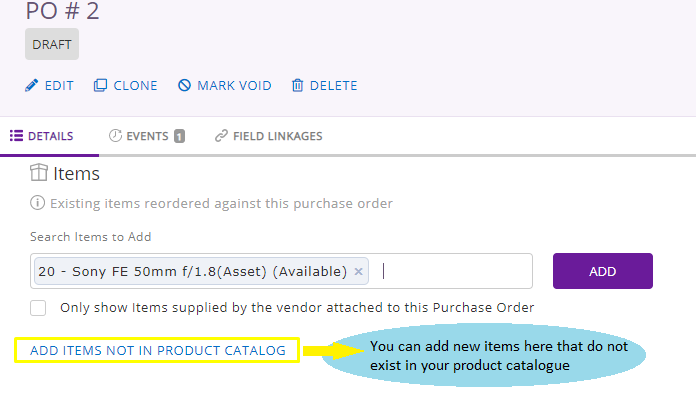Click the Field Linkages chain icon
696x397 pixels.
point(221,136)
